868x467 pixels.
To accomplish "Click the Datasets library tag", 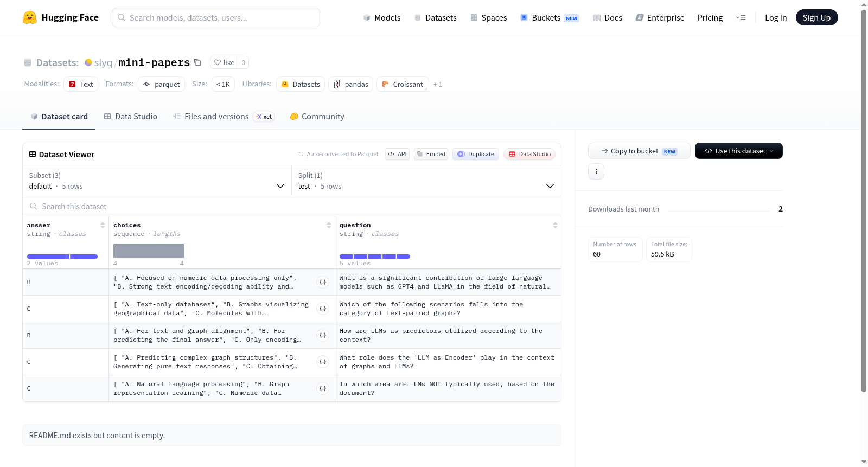I will (x=301, y=84).
